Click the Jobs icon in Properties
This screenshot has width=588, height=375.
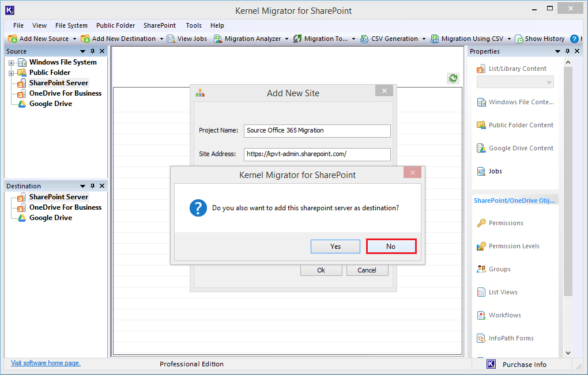click(x=481, y=171)
